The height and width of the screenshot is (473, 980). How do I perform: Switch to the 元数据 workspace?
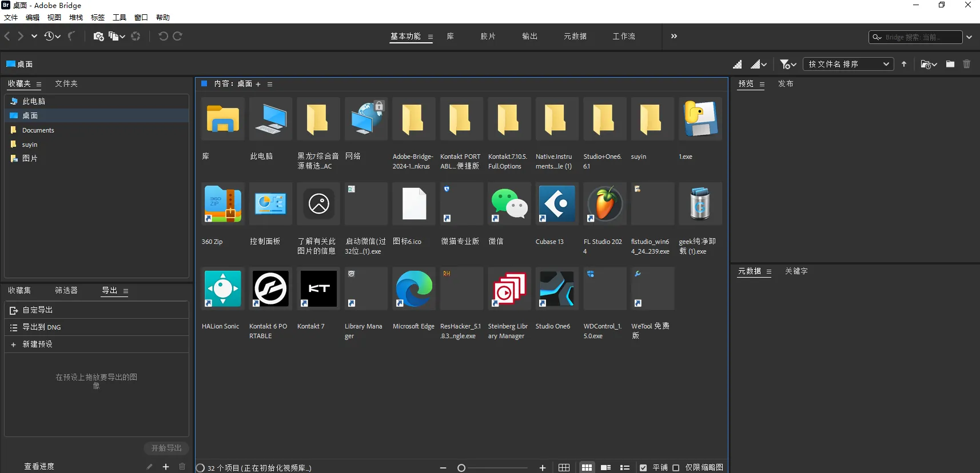click(x=575, y=36)
